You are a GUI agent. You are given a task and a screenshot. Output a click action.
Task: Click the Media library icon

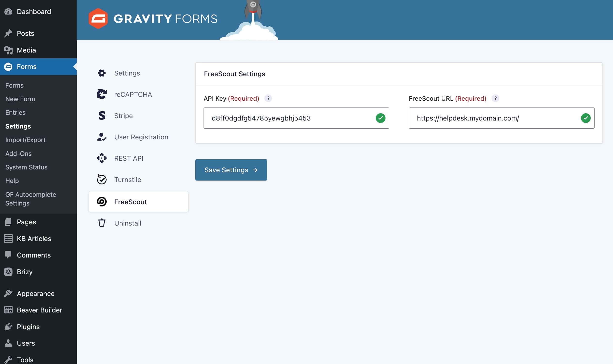pyautogui.click(x=8, y=50)
